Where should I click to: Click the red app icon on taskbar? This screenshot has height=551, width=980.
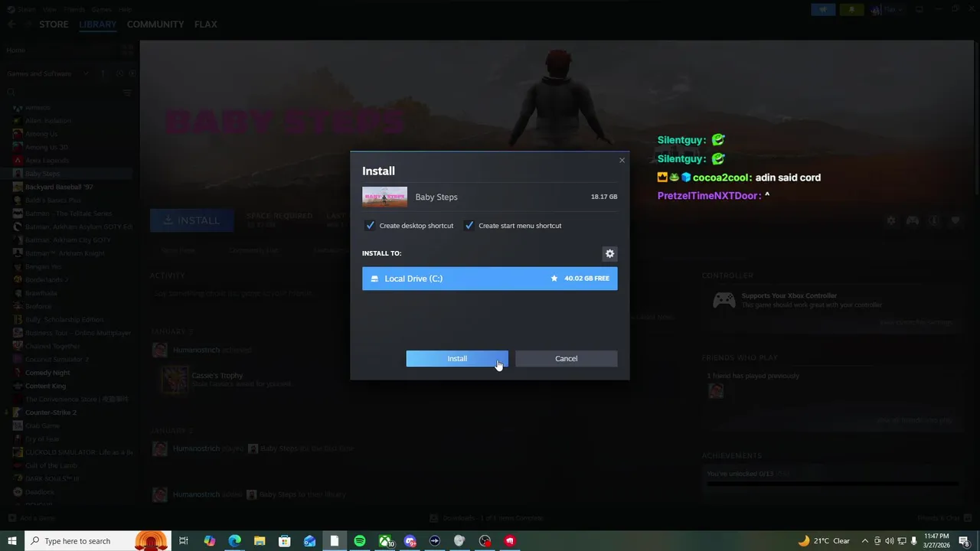pyautogui.click(x=510, y=541)
